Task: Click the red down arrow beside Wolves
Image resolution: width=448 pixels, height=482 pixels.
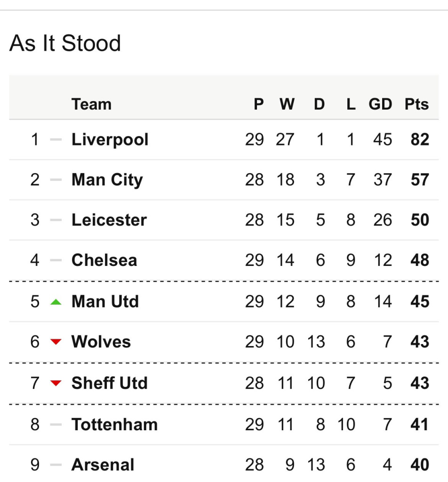Action: pyautogui.click(x=56, y=342)
